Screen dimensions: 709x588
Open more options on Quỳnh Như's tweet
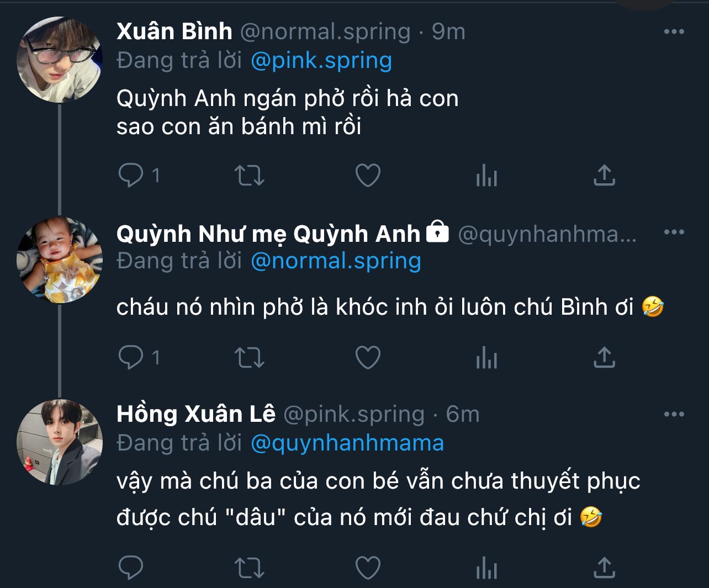[674, 232]
